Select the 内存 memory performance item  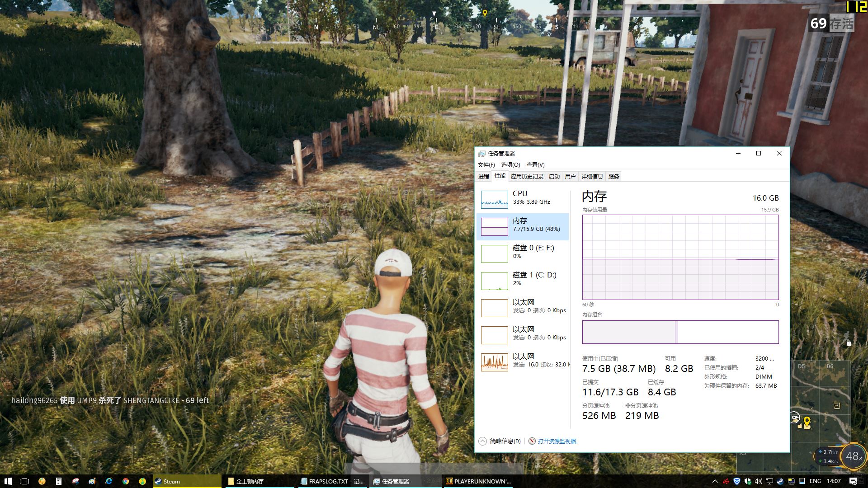523,226
